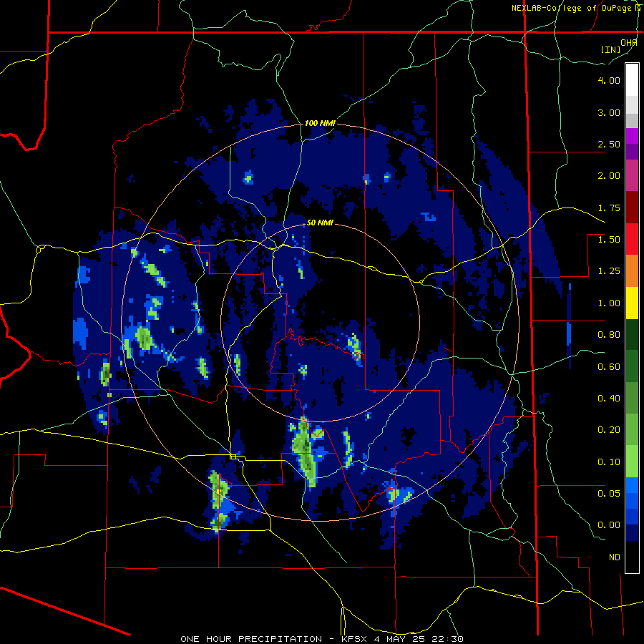644x644 pixels.
Task: Click the 0.40 legend value
Action: [609, 399]
